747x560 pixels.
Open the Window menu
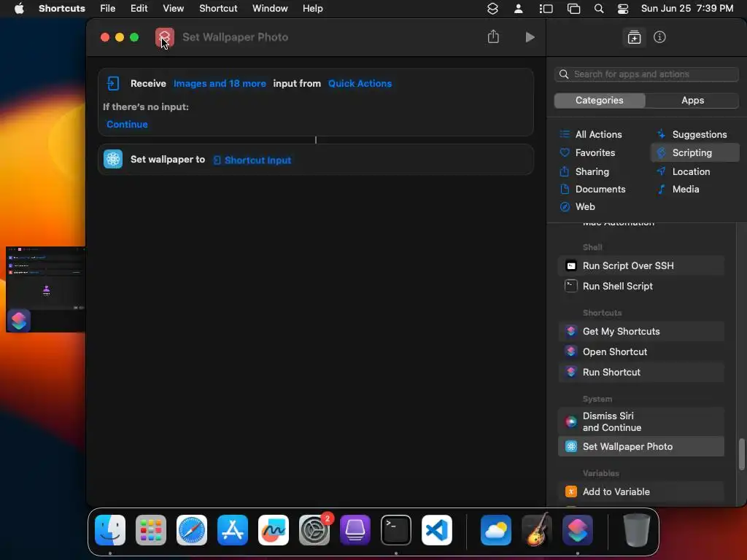[270, 9]
